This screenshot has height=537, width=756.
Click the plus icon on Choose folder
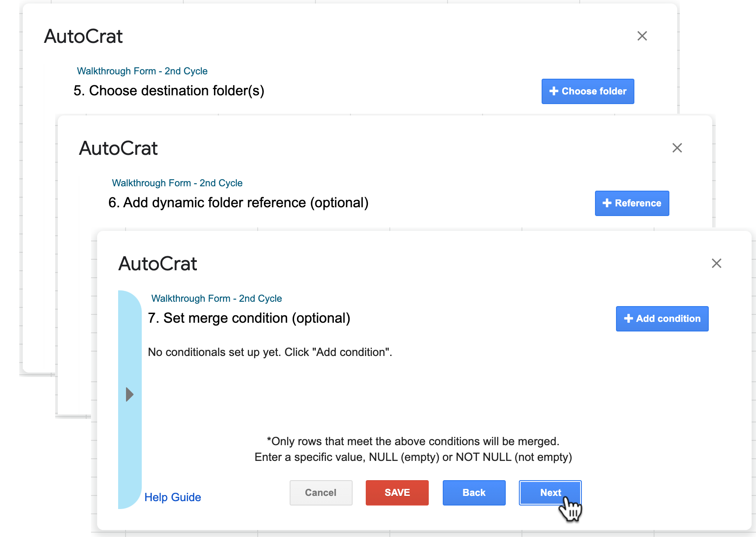tap(553, 91)
